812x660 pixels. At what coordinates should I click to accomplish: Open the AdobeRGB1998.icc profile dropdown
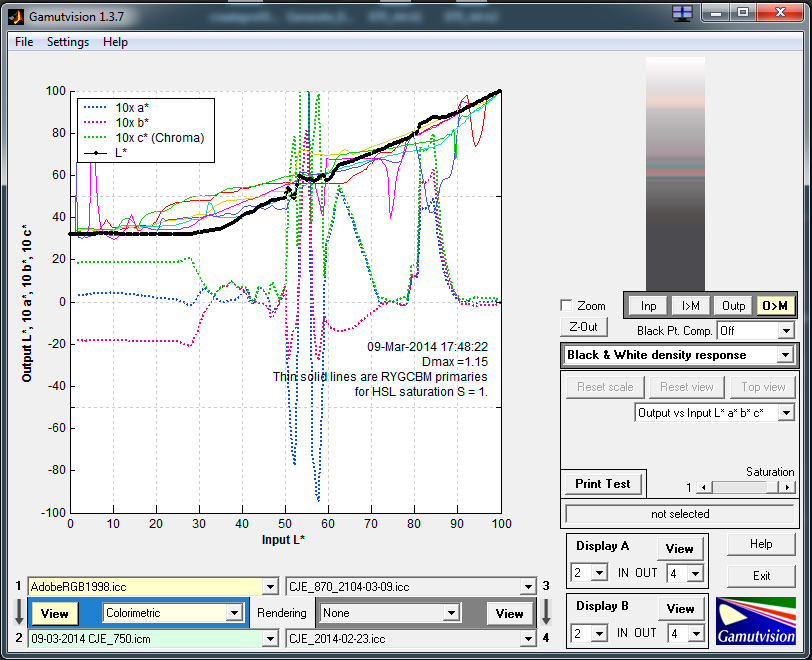[269, 587]
